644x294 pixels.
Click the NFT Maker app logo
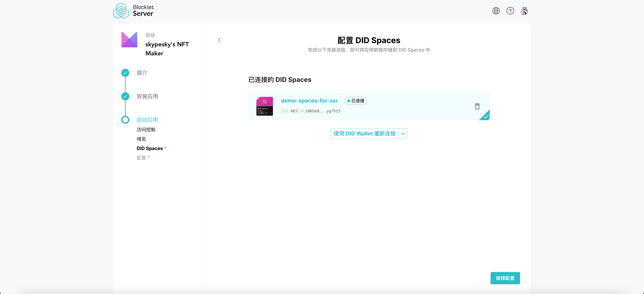tap(129, 40)
